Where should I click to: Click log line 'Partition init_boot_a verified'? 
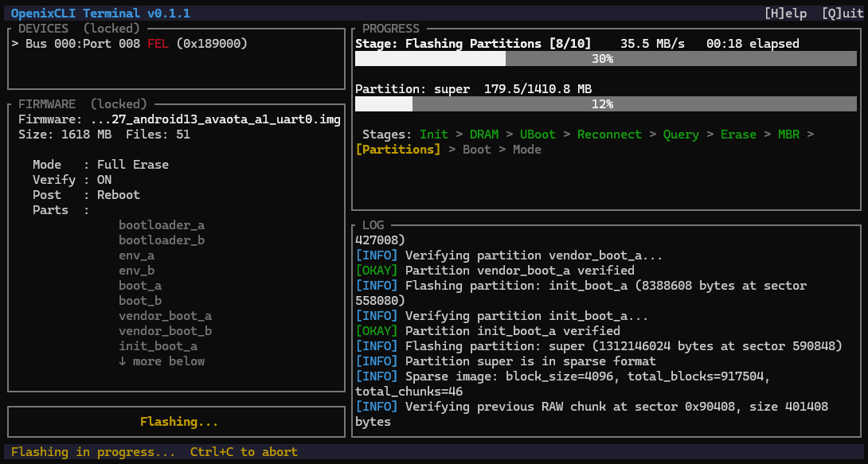pos(487,331)
